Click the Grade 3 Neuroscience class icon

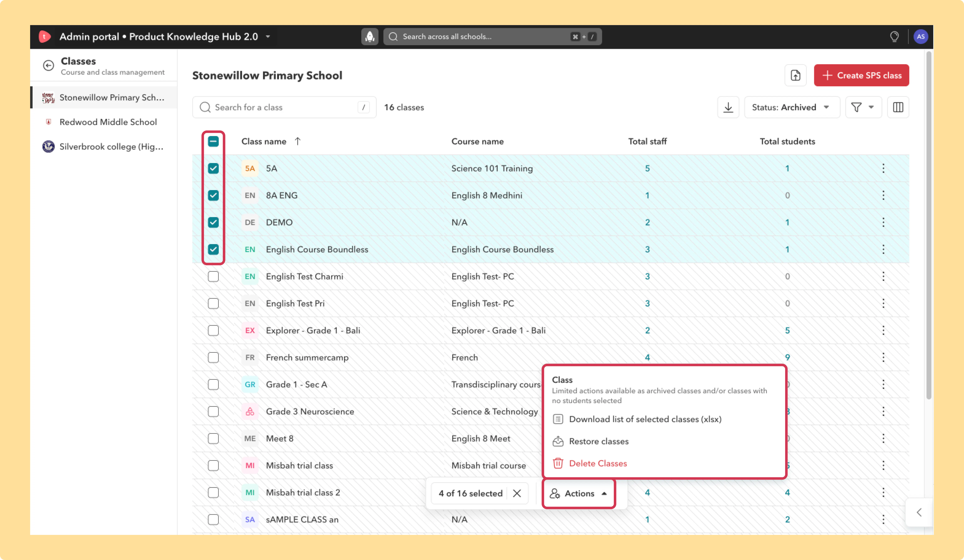click(x=250, y=412)
